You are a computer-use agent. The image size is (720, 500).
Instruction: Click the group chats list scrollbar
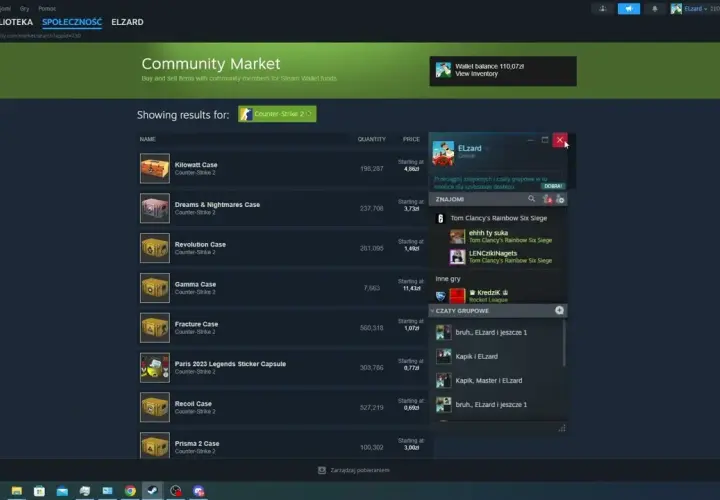click(x=564, y=343)
